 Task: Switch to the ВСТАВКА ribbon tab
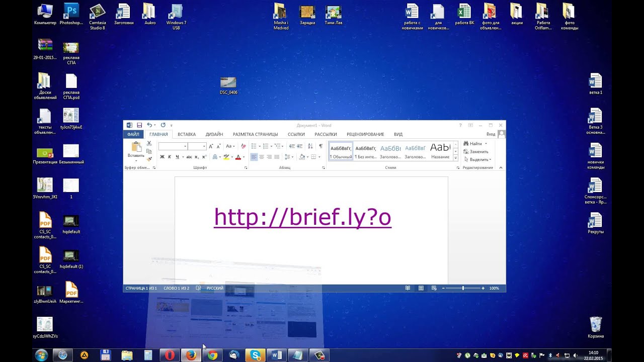tap(187, 134)
